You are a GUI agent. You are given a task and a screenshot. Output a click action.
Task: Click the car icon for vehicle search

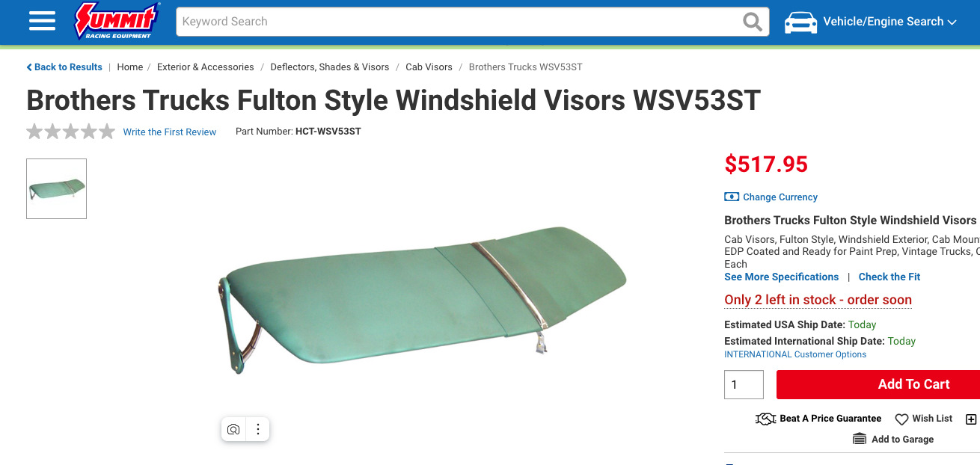(800, 22)
